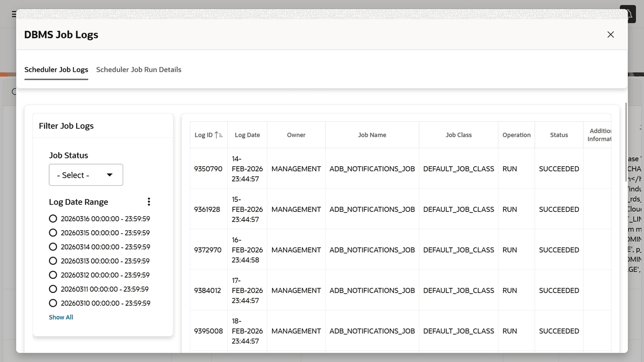The image size is (644, 362).
Task: Click MANAGEMENT owner in row 9350790
Action: tap(296, 169)
